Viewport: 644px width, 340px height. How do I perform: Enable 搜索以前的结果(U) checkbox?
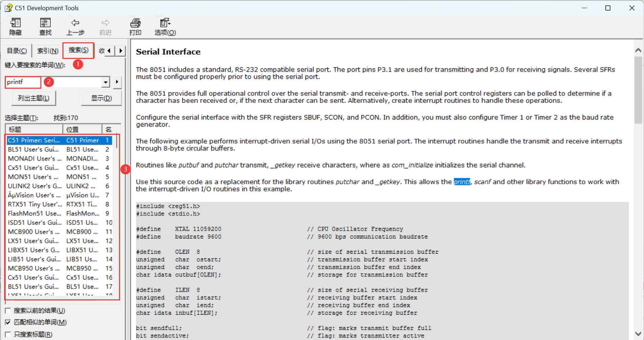pos(8,311)
